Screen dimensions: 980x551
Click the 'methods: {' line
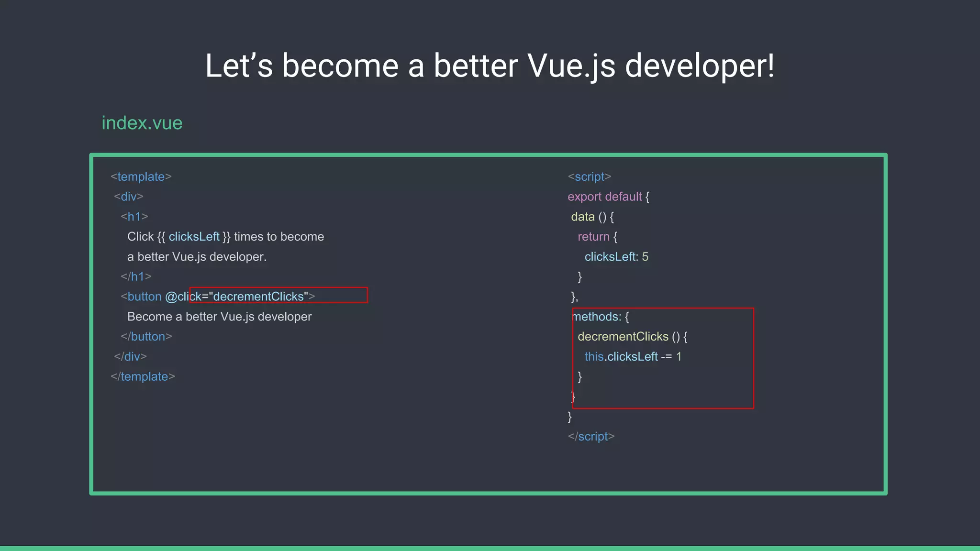(x=600, y=317)
